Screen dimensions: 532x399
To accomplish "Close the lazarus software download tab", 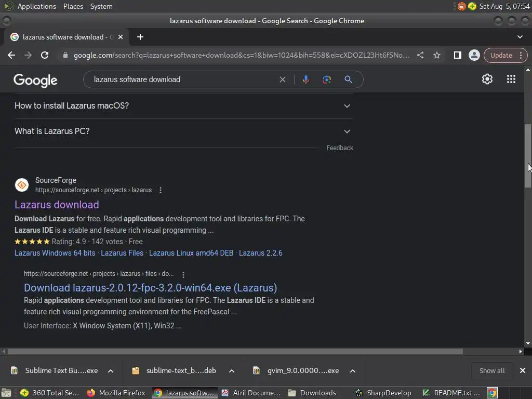I will (121, 37).
